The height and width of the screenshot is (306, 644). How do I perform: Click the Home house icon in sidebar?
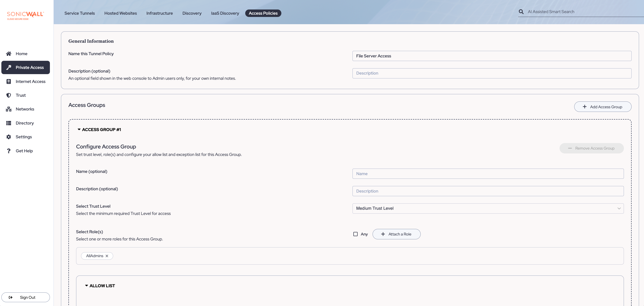[9, 54]
